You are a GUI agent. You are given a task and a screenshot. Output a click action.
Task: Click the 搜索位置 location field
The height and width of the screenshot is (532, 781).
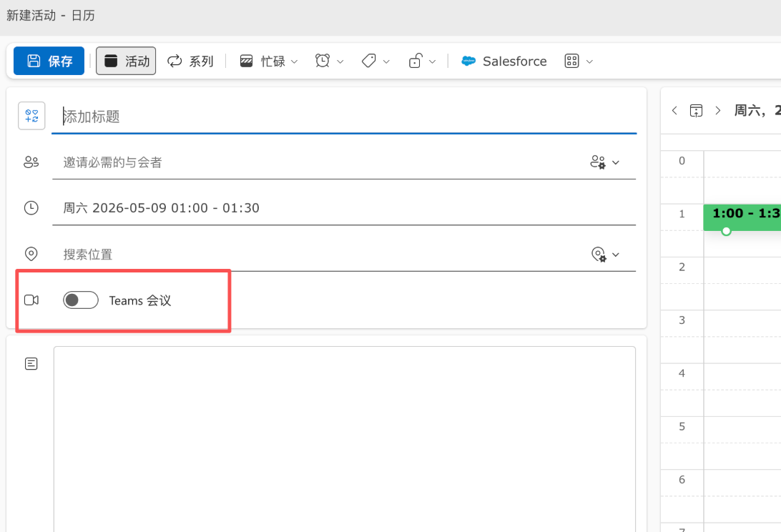point(319,255)
